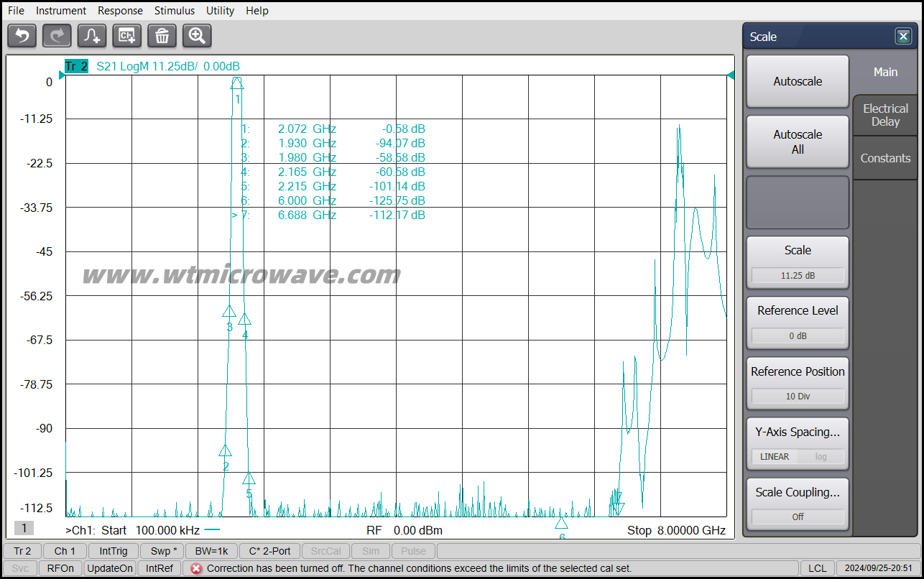Click the Undo arrow icon
The height and width of the screenshot is (579, 924).
pos(21,35)
